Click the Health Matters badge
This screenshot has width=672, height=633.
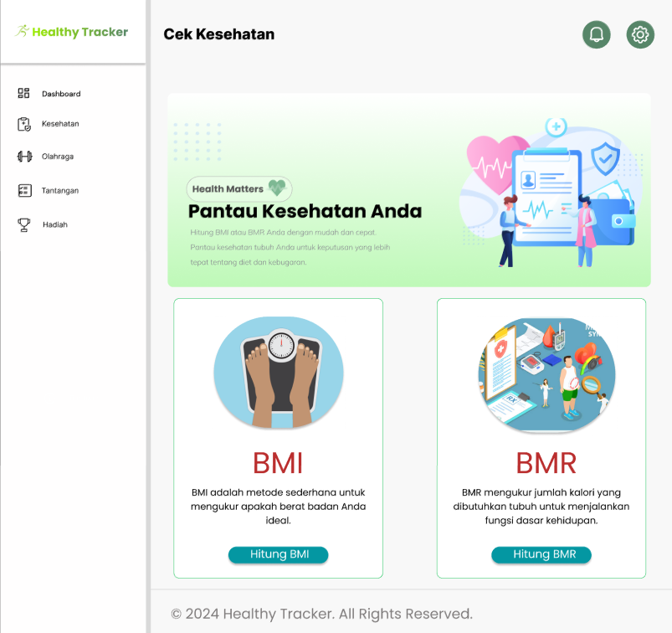239,188
